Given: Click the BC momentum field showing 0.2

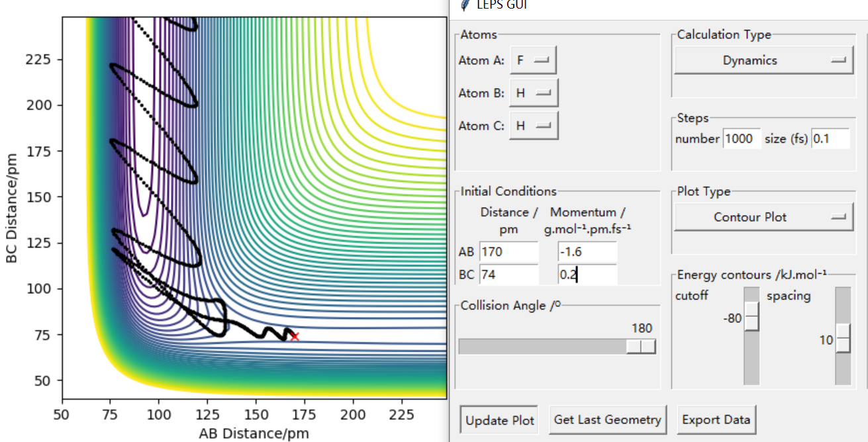Looking at the screenshot, I should pyautogui.click(x=587, y=275).
